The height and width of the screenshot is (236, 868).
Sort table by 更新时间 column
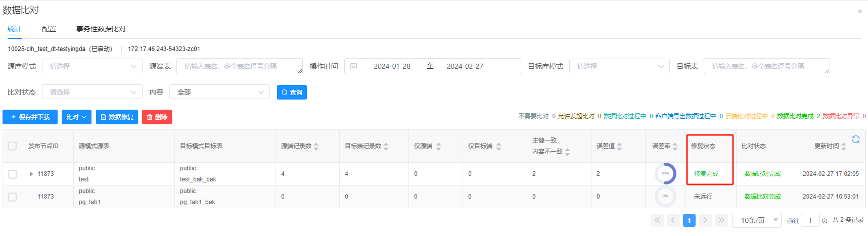843,147
